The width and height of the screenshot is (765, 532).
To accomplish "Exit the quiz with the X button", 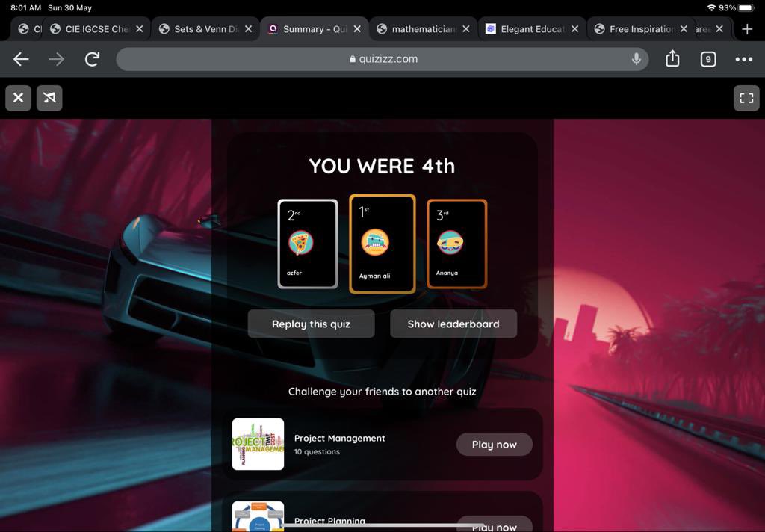I will [x=19, y=98].
